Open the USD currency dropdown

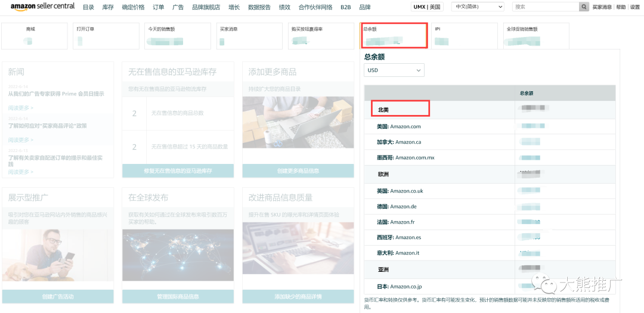tap(394, 70)
